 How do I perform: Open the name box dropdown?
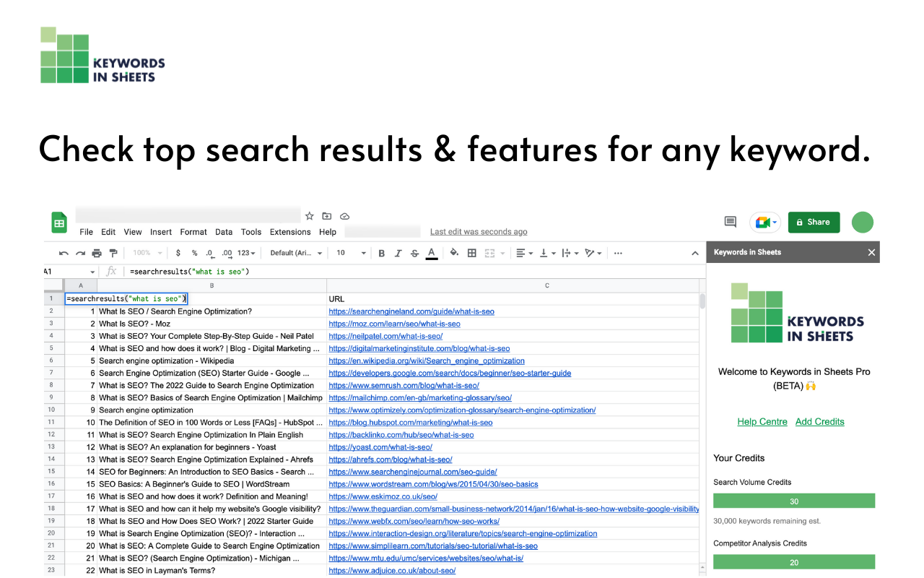pos(92,272)
